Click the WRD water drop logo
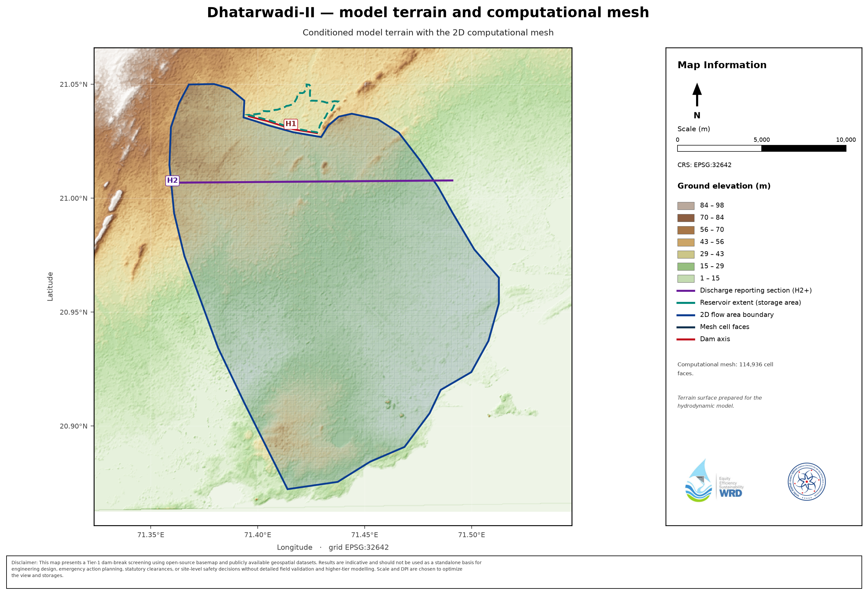The image size is (868, 595). (714, 481)
